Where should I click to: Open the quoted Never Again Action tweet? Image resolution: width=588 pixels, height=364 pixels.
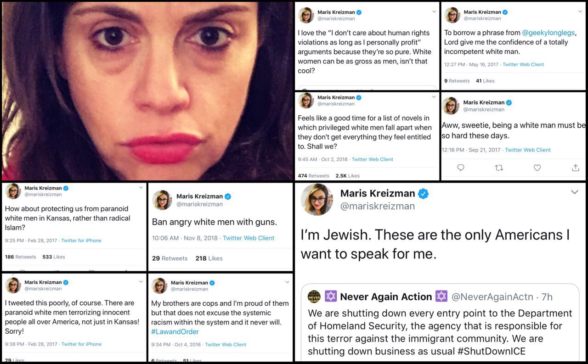coord(440,323)
